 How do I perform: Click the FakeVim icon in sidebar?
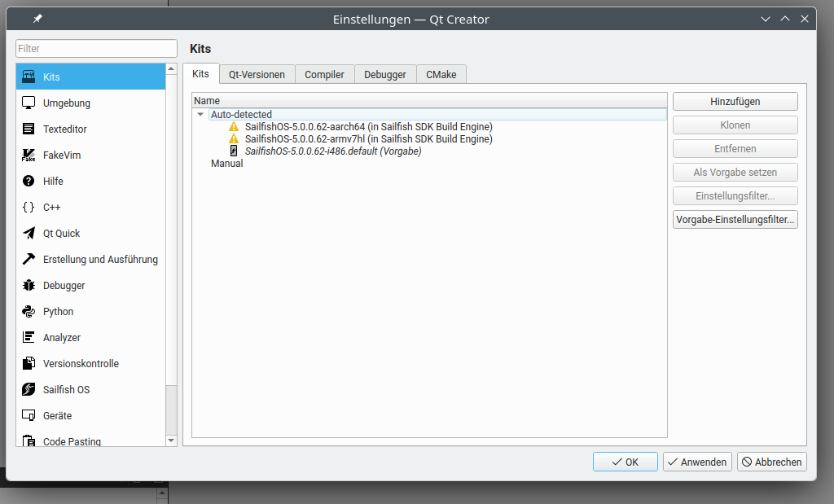click(29, 156)
